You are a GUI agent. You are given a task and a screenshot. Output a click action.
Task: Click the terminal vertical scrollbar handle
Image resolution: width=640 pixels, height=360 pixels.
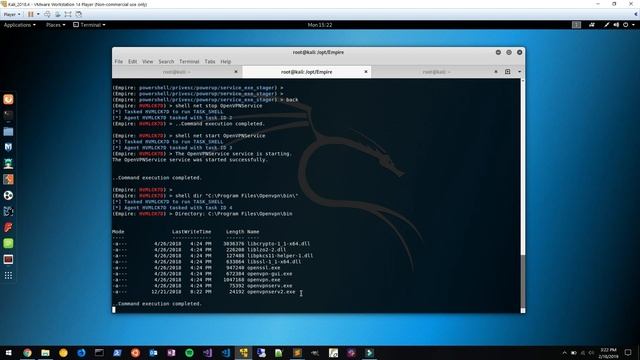point(523,282)
